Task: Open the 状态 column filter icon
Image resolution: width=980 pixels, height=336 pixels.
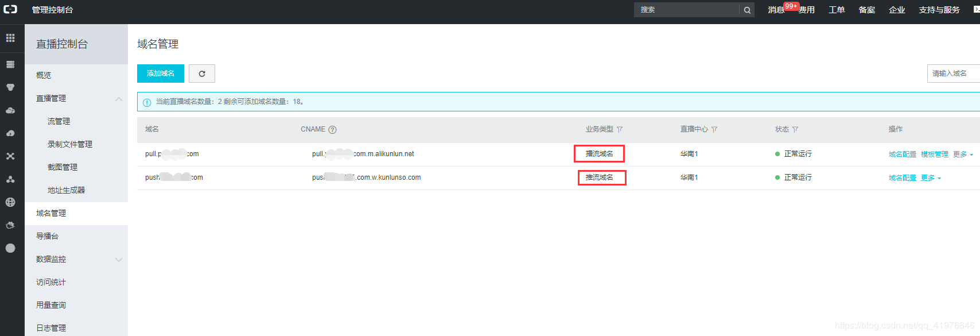Action: click(x=795, y=130)
